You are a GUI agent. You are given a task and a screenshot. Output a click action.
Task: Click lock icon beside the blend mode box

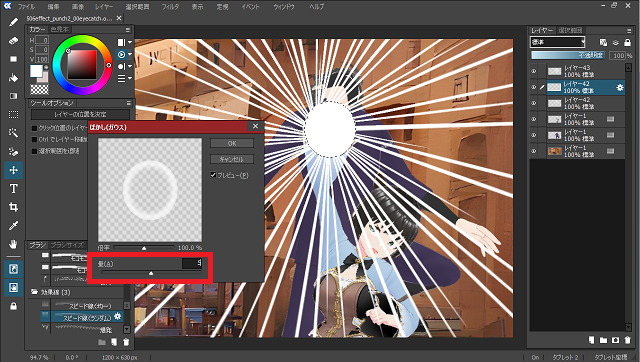(x=627, y=42)
